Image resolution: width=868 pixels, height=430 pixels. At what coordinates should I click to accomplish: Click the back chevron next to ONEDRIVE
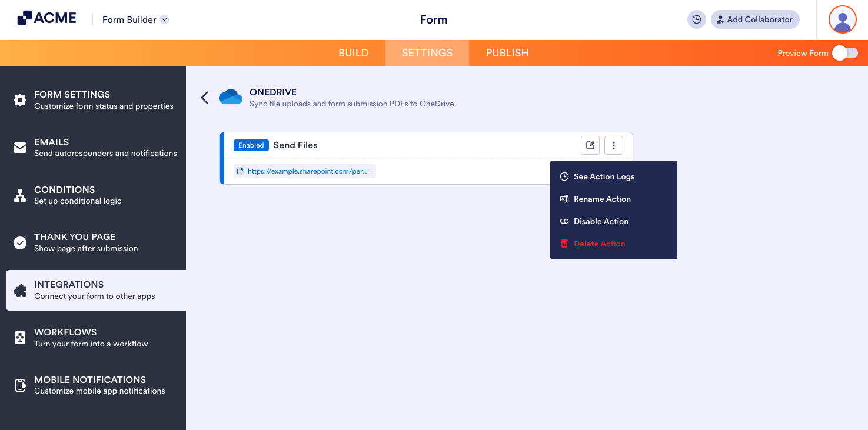coord(204,98)
